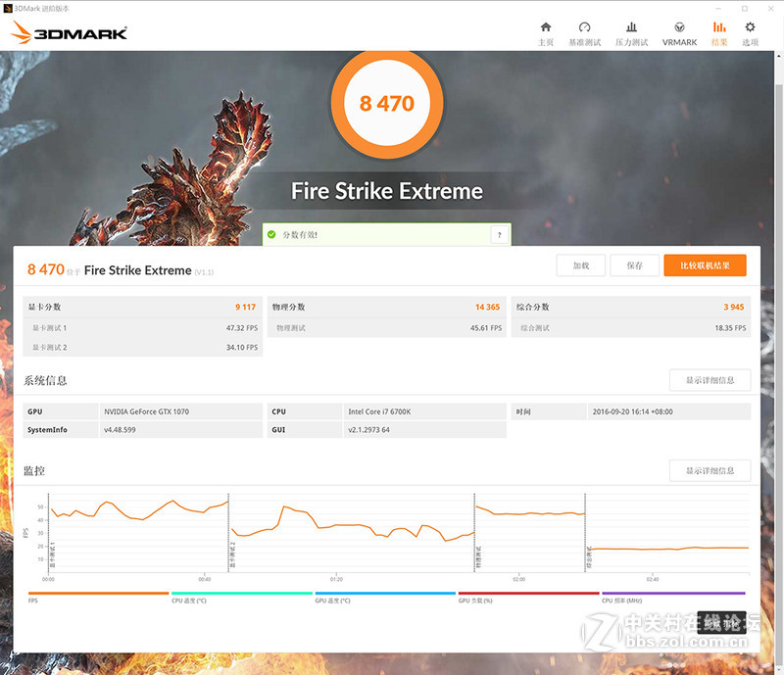Click the 01:20 time label on chart axis
The height and width of the screenshot is (675, 784).
pos(336,579)
